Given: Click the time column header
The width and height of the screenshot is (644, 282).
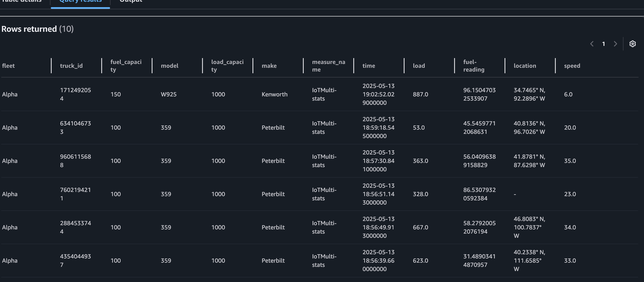Looking at the screenshot, I should [369, 66].
